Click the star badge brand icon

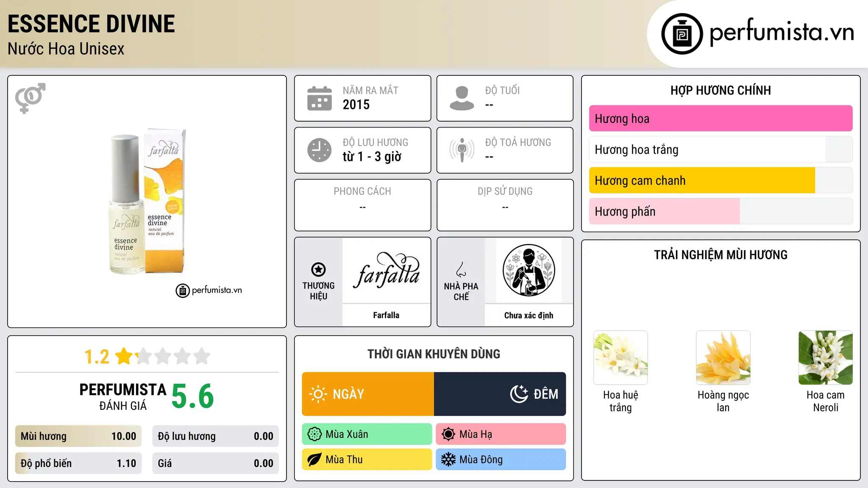[x=318, y=269]
